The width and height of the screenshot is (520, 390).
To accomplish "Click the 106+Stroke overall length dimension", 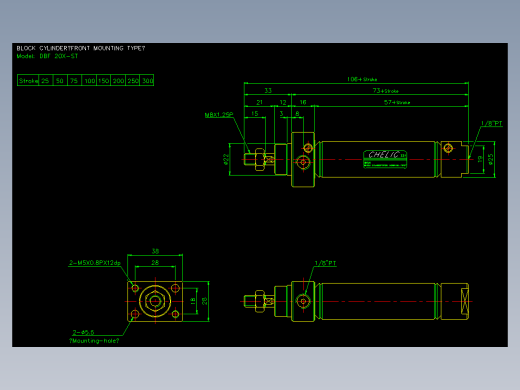I will [x=362, y=79].
